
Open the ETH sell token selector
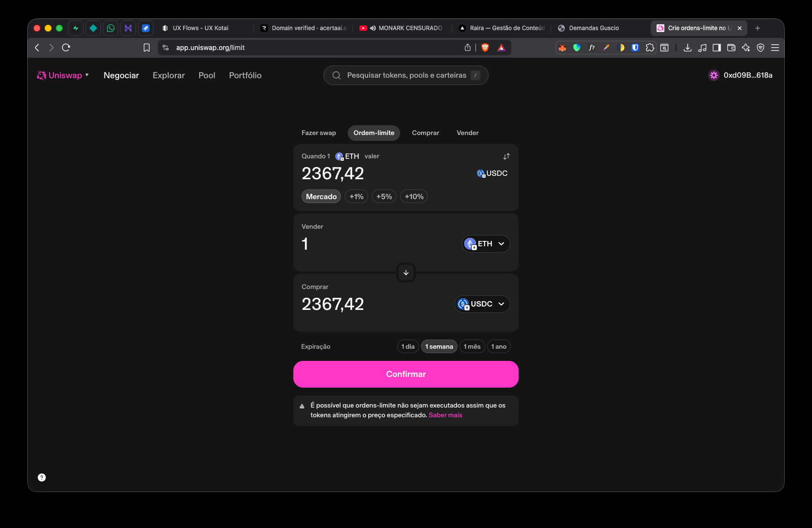click(486, 244)
